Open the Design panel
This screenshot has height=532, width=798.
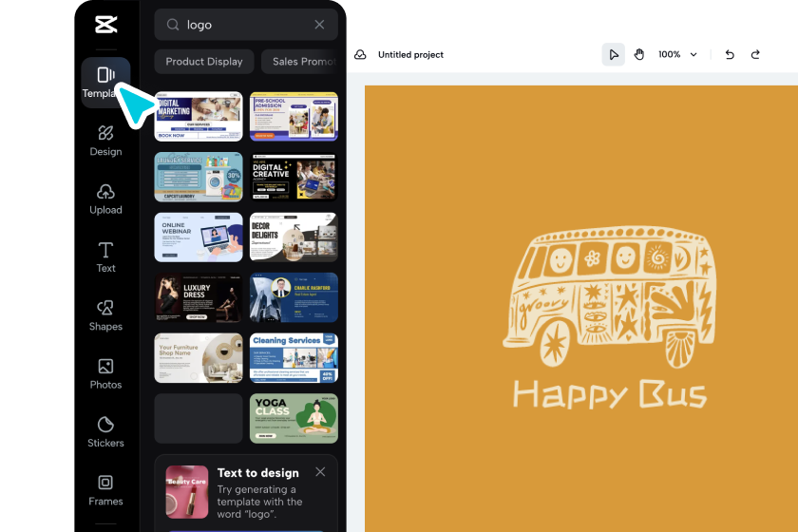tap(105, 140)
